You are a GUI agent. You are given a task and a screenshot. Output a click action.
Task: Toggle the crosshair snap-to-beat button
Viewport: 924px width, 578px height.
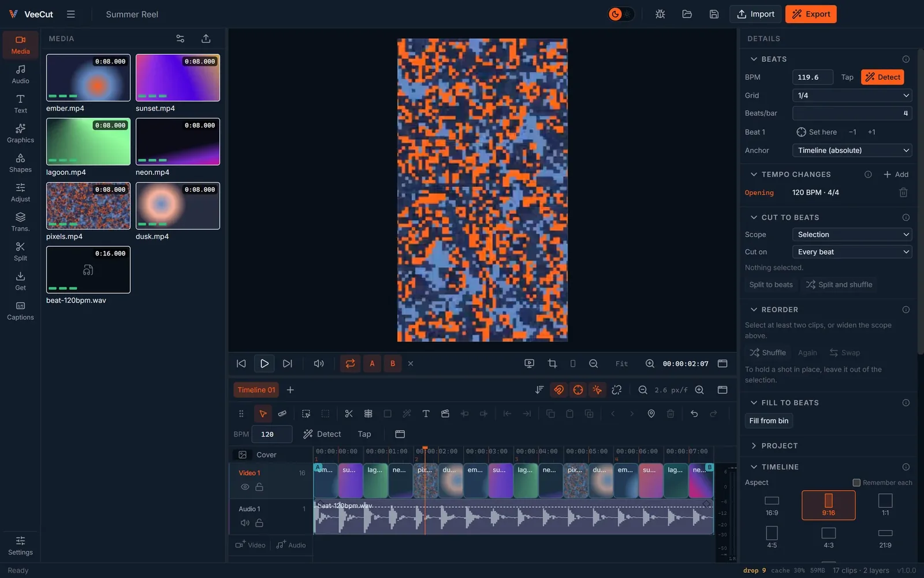pos(578,390)
